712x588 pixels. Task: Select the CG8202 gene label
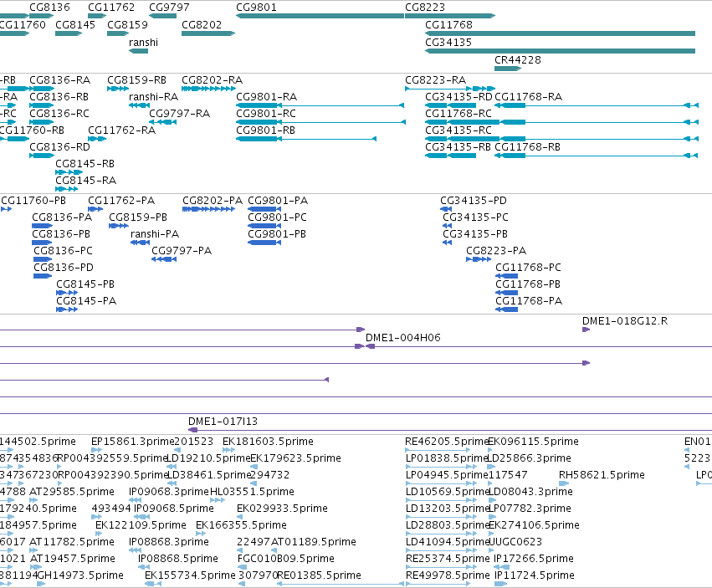pos(202,24)
